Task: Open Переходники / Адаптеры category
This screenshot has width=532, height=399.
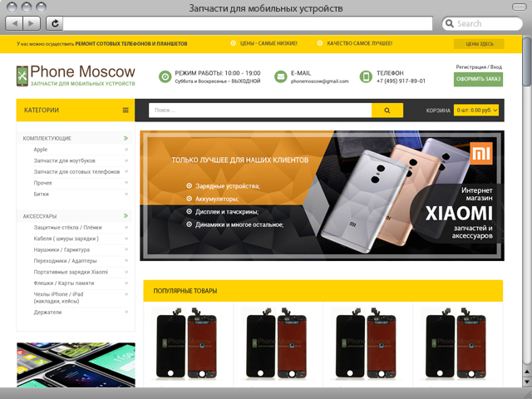Action: tap(65, 261)
